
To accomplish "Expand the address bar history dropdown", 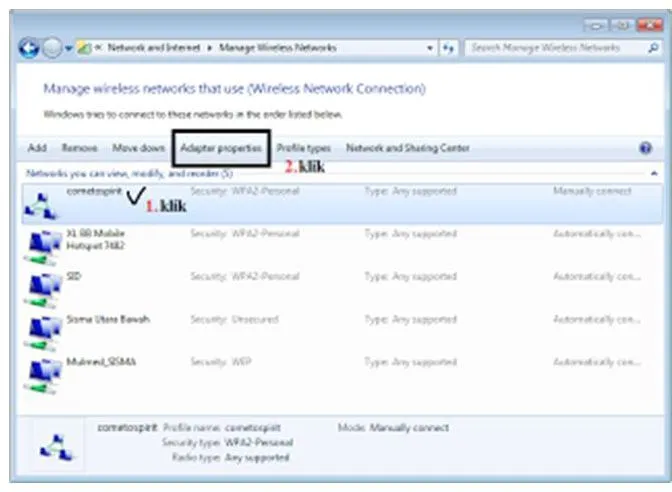I will (430, 48).
